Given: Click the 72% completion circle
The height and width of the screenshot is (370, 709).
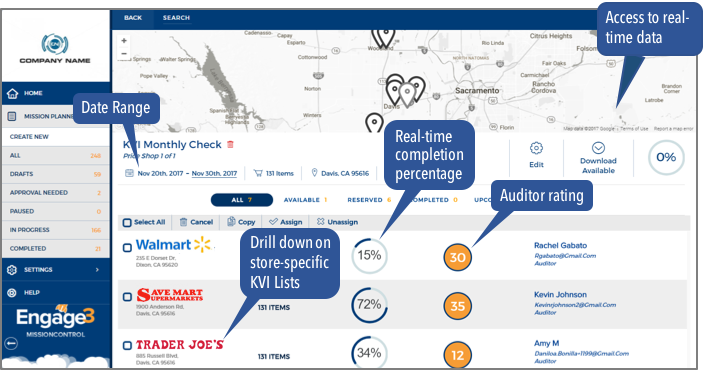Looking at the screenshot, I should tap(369, 305).
